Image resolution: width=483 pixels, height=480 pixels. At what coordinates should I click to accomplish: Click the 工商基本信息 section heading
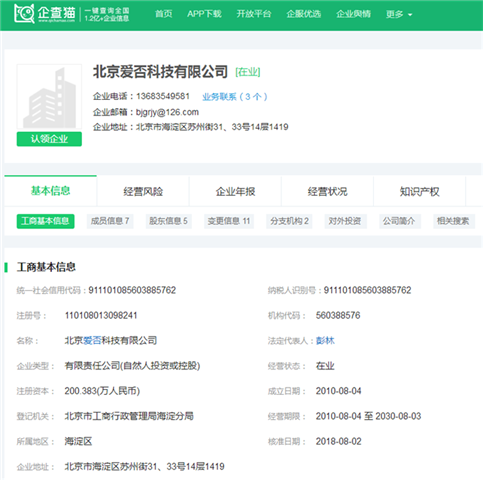click(46, 267)
